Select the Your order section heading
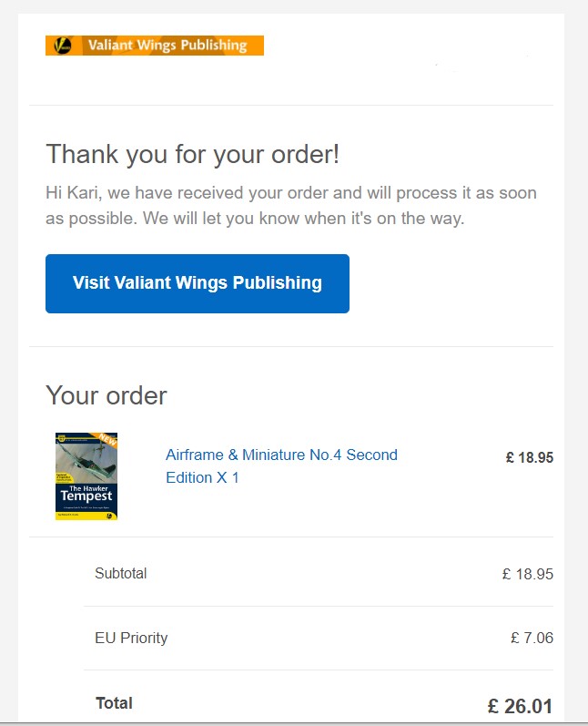This screenshot has width=588, height=726. (106, 395)
